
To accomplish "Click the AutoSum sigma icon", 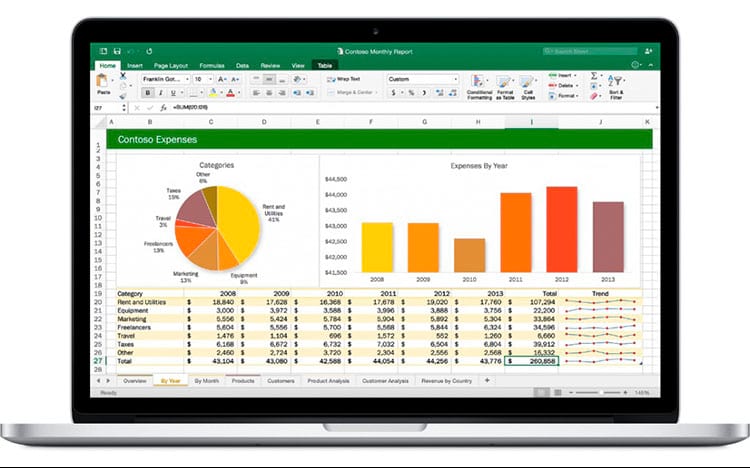I will [x=594, y=76].
